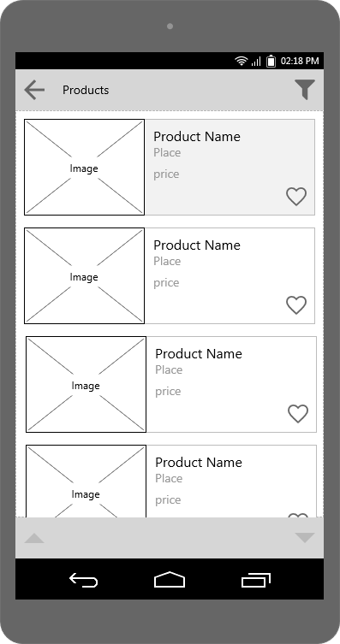Tap the back arrow in Products header

34,90
